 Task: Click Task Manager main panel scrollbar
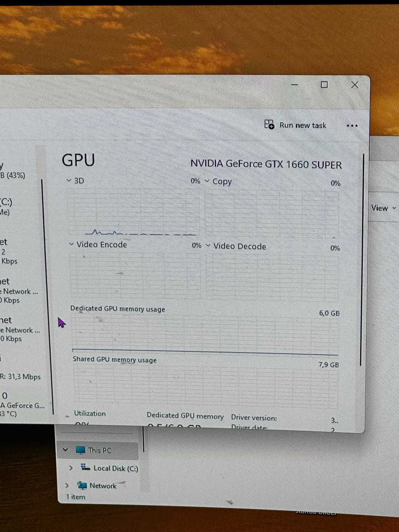click(362, 260)
